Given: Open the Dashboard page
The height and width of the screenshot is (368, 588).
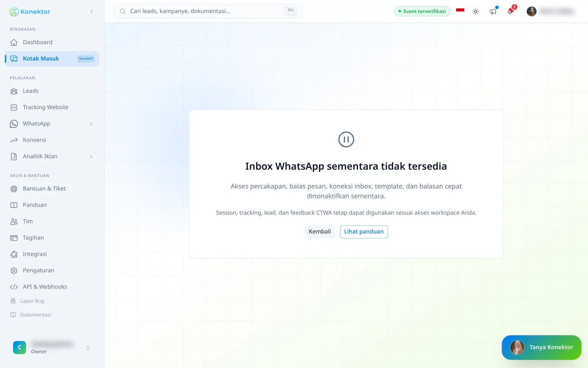Looking at the screenshot, I should point(52,42).
